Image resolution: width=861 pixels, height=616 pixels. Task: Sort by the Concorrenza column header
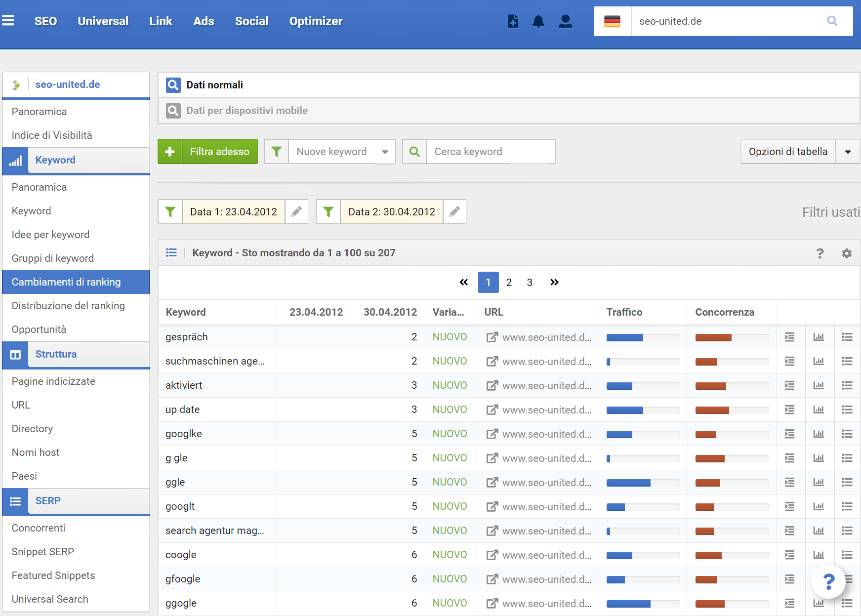725,312
